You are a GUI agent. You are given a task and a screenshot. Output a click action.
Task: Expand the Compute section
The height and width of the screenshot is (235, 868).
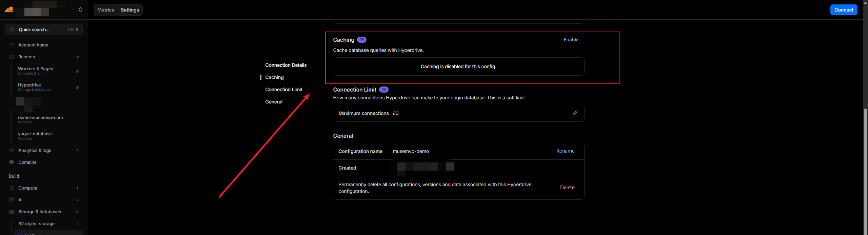coord(77,188)
